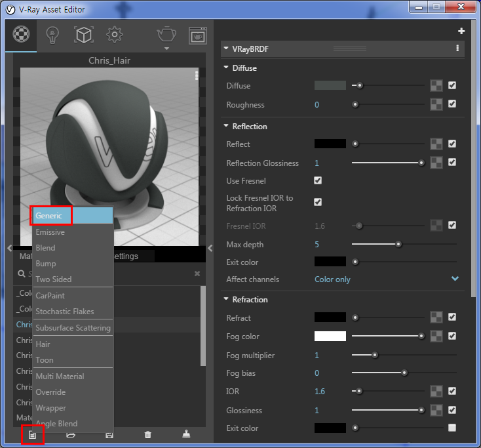Enable the refraction Exit color checkbox

pyautogui.click(x=452, y=428)
